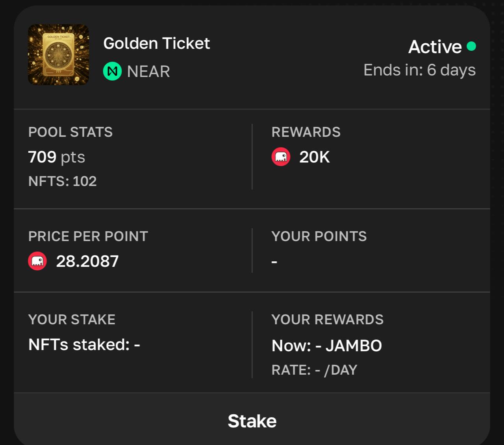Click the 709 pts pool value
Image resolution: width=504 pixels, height=445 pixels.
click(57, 157)
